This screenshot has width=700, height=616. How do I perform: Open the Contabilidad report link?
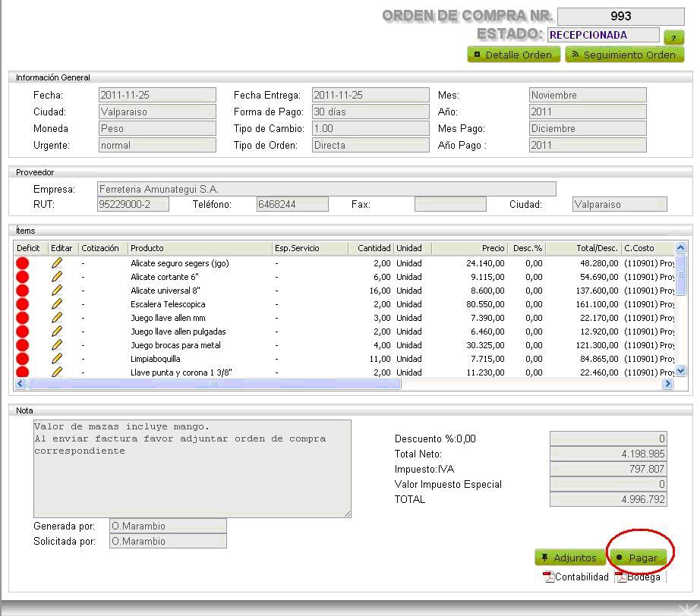click(582, 577)
